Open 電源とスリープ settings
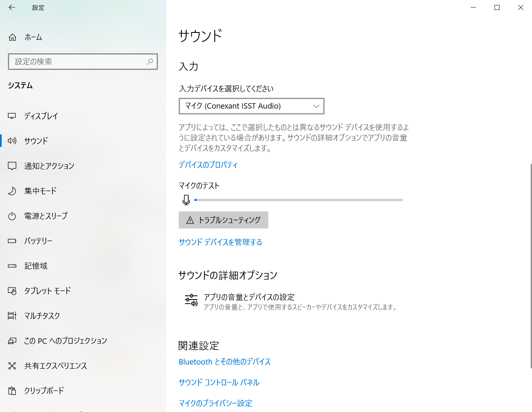 click(83, 216)
